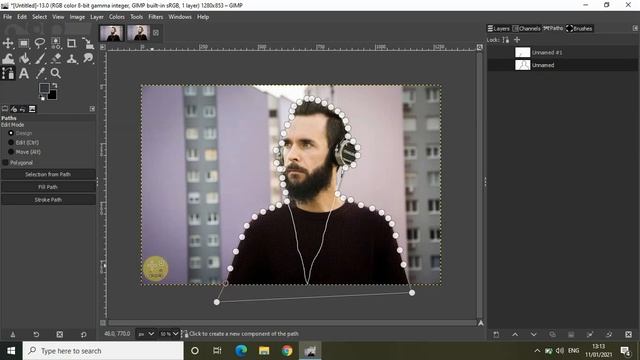The width and height of the screenshot is (640, 360).
Task: Open the View menu
Action: 58,17
